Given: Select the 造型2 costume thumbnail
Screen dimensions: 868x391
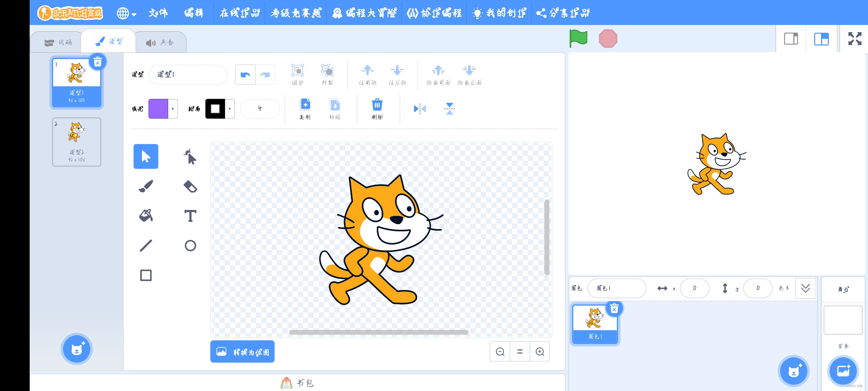Looking at the screenshot, I should 77,142.
